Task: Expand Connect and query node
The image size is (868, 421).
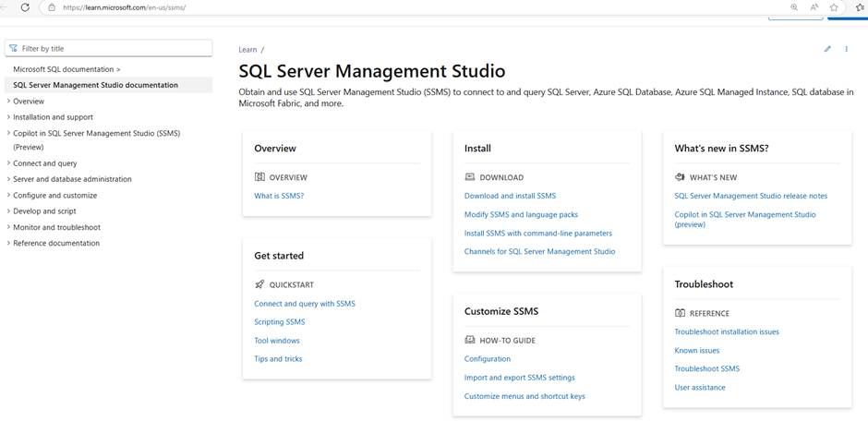Action: (8, 163)
